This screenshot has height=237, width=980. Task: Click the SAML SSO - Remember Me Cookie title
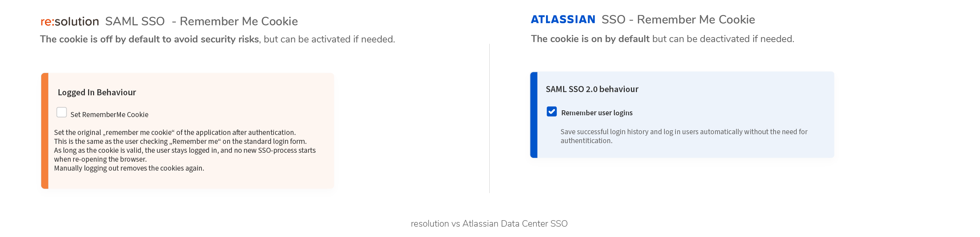coord(201,21)
